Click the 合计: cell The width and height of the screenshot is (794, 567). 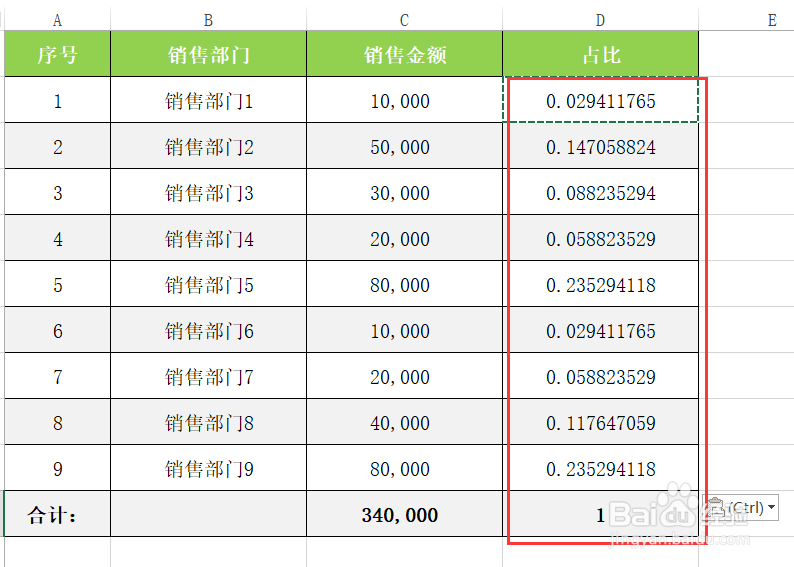57,514
